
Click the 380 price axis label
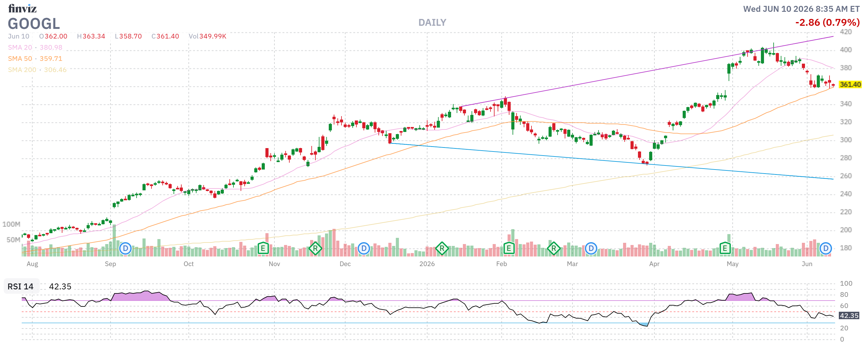pyautogui.click(x=845, y=68)
